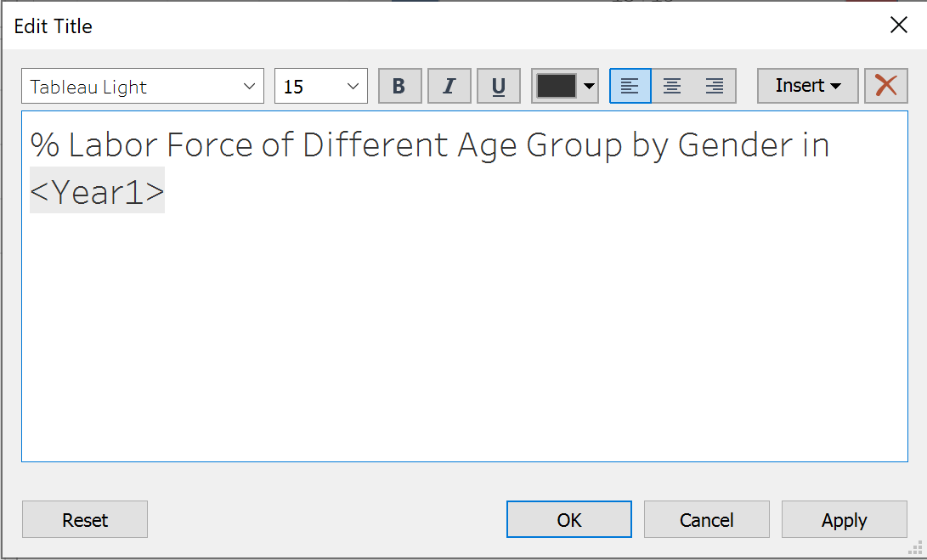Toggle bold formatting
Image resolution: width=927 pixels, height=560 pixels.
tap(399, 86)
